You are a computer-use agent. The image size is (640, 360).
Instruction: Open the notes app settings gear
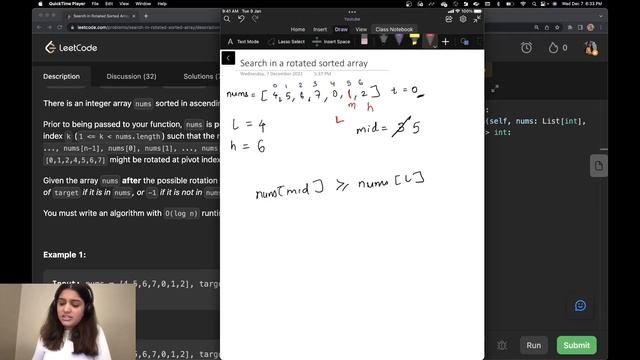coord(463,19)
